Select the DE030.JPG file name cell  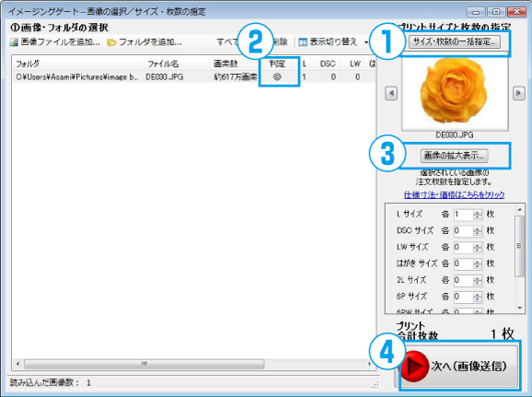165,77
